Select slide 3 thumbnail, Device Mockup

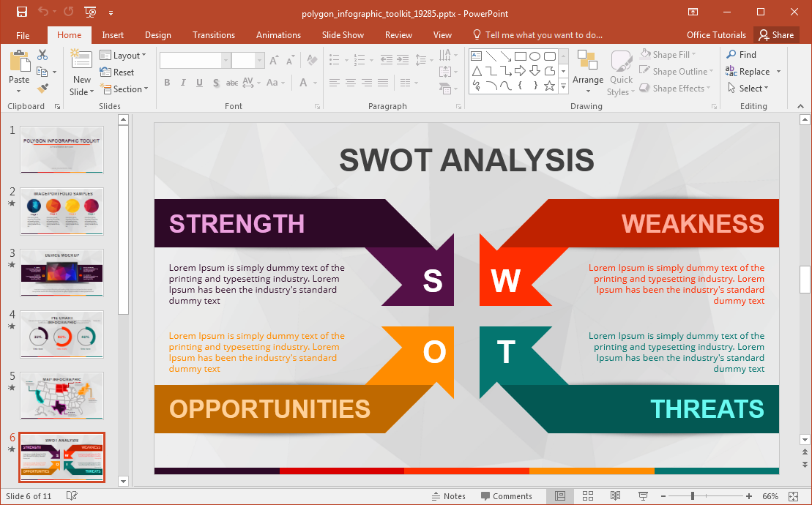pos(62,272)
